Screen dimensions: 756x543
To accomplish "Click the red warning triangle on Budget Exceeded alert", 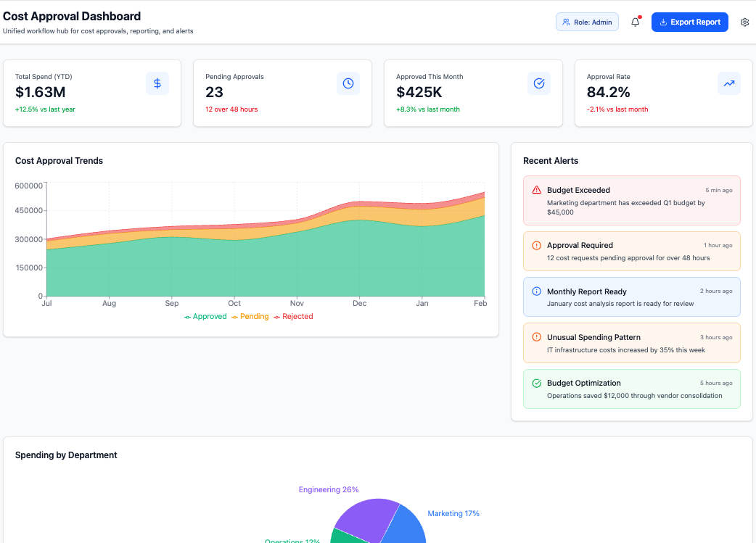I will point(535,190).
